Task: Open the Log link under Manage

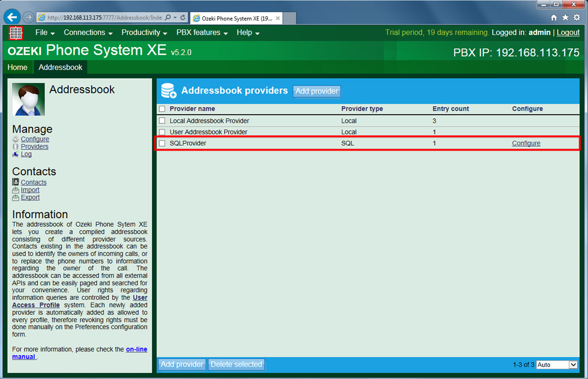Action: tap(26, 154)
